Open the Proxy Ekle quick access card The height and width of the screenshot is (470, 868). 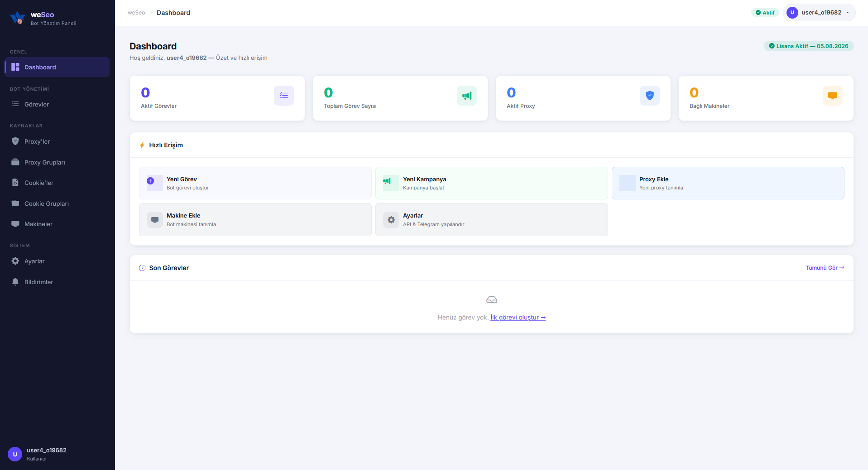point(728,183)
